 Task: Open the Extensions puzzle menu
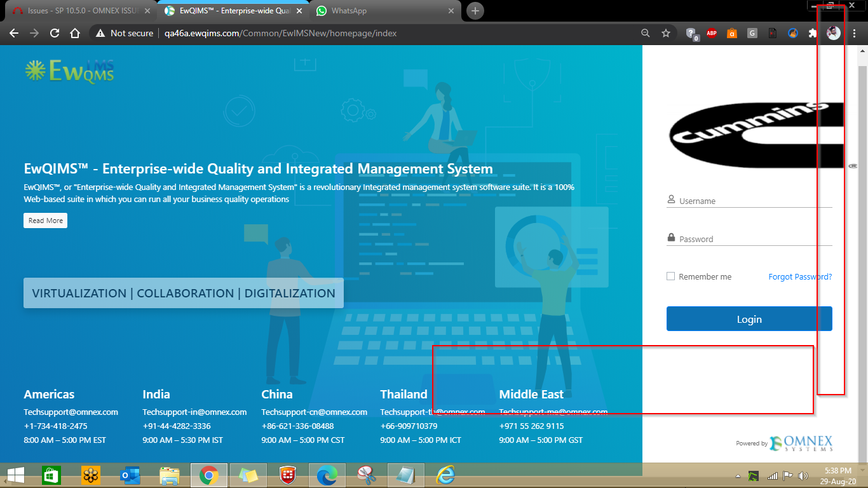[813, 33]
